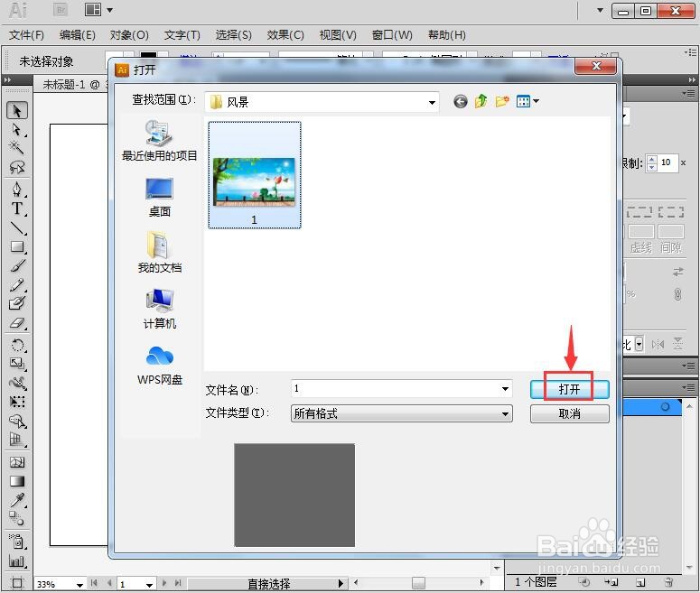Image resolution: width=700 pixels, height=593 pixels.
Task: Select the landscape image file named 1
Action: point(255,175)
